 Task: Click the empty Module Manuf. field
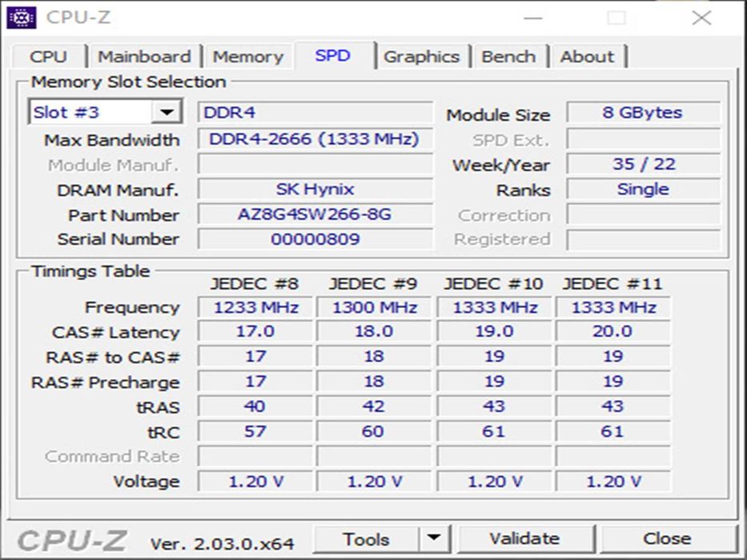coord(315,164)
